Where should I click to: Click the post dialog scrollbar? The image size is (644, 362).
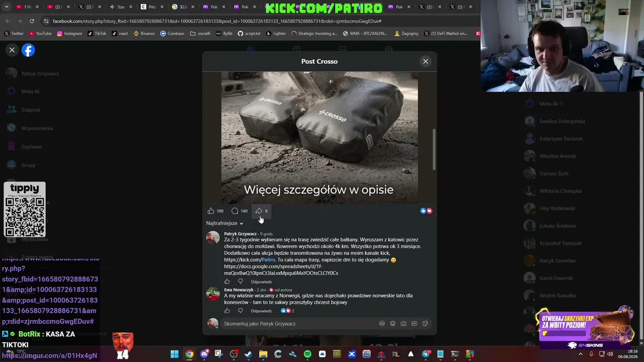[434, 149]
